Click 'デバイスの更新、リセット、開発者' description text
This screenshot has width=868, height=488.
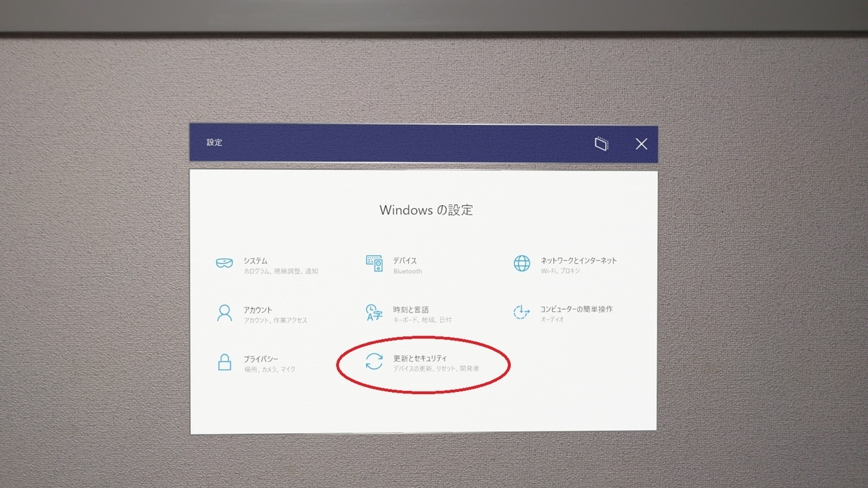436,369
